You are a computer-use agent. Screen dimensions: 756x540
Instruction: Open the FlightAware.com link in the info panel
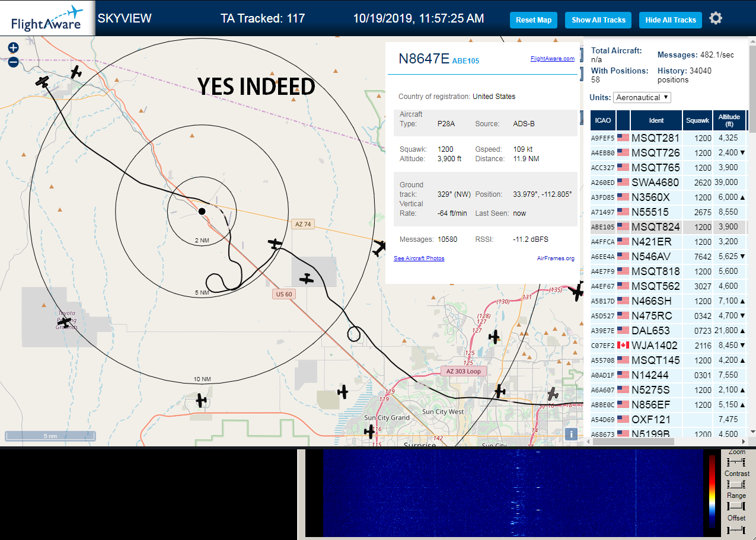(x=552, y=59)
